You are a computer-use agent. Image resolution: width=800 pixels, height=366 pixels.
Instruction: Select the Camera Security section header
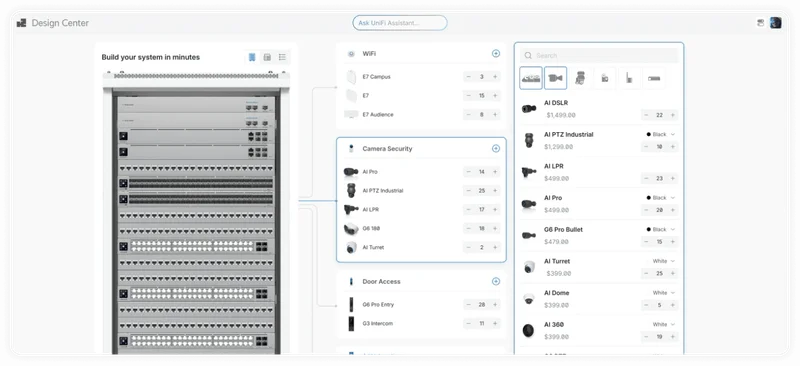[387, 149]
